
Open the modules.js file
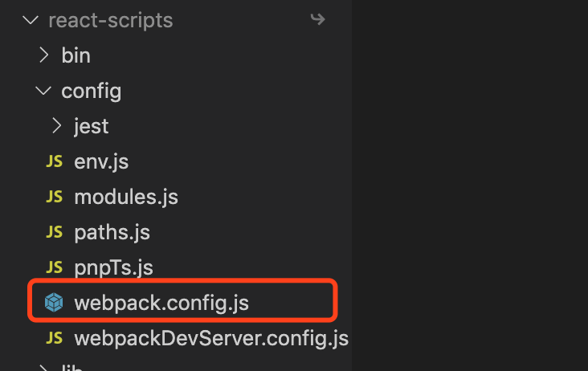(x=126, y=197)
